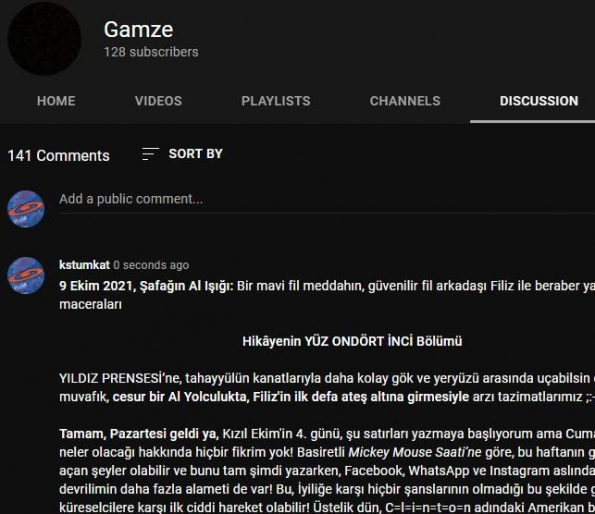Image resolution: width=595 pixels, height=514 pixels.
Task: Click the comment heading '9 Ekim 2021, Şafağın Al Işığı'
Action: pos(146,286)
